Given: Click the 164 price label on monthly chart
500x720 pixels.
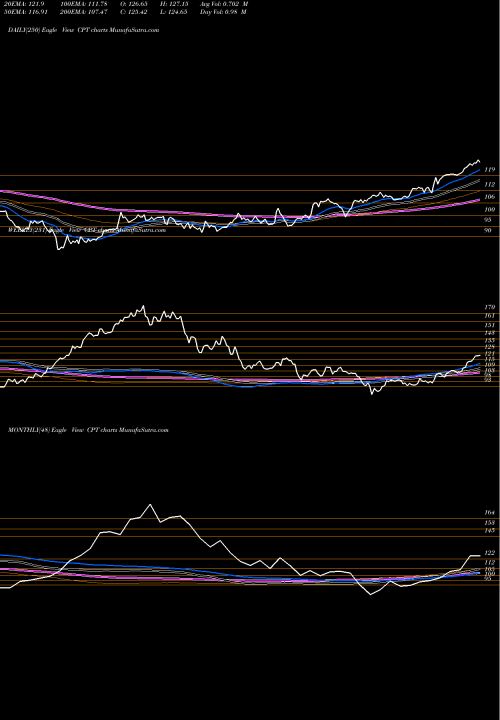Looking at the screenshot, I should (x=489, y=512).
